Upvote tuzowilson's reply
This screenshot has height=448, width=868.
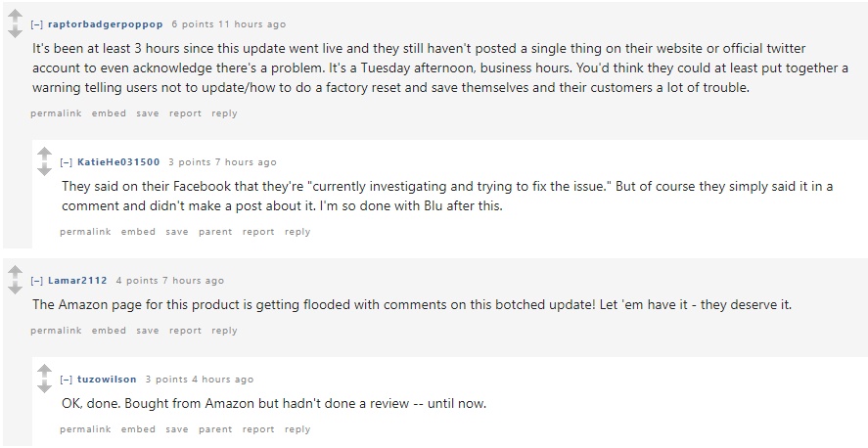point(44,371)
